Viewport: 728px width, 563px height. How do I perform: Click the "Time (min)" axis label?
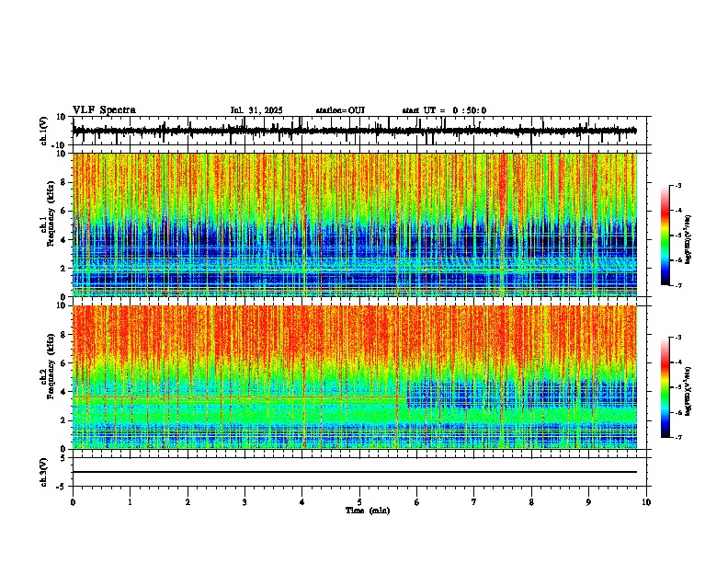[368, 511]
